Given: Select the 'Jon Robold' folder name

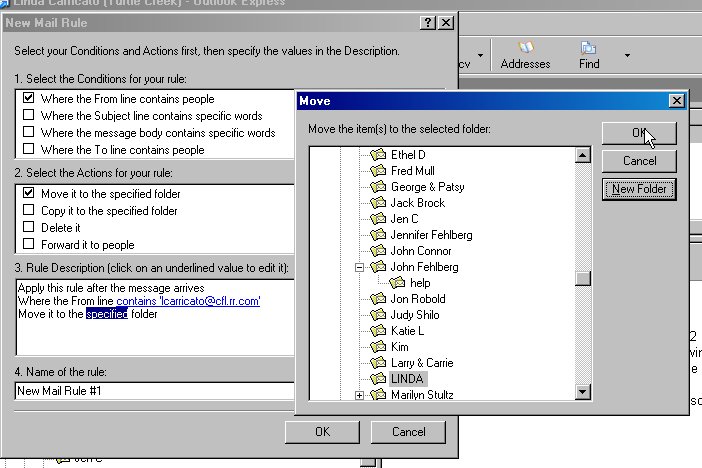Looking at the screenshot, I should (x=418, y=299).
